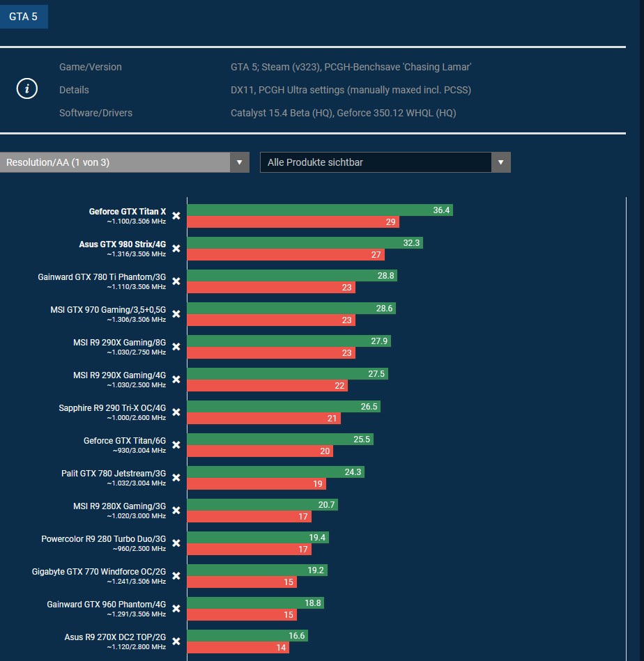
Task: Click the green 20.7 value bar
Action: coord(263,504)
